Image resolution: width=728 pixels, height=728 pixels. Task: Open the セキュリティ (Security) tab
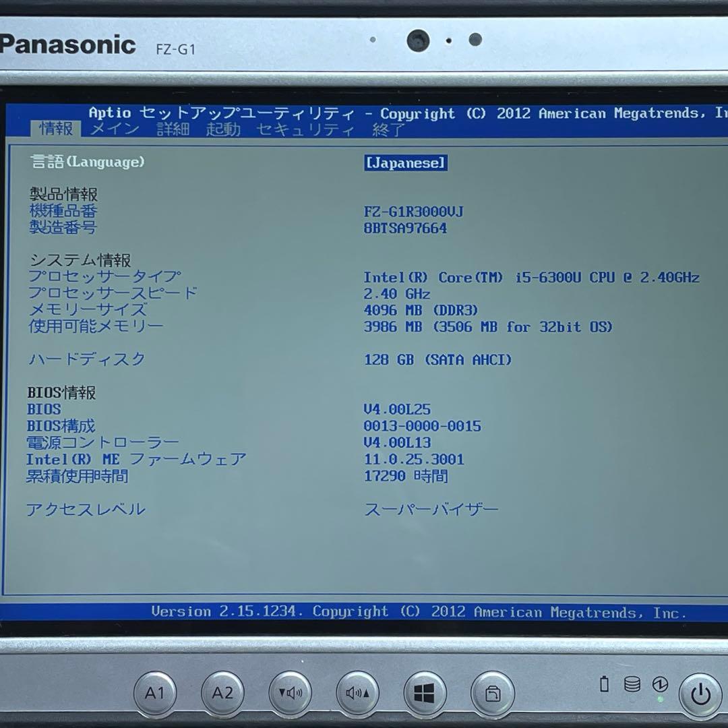pyautogui.click(x=304, y=129)
